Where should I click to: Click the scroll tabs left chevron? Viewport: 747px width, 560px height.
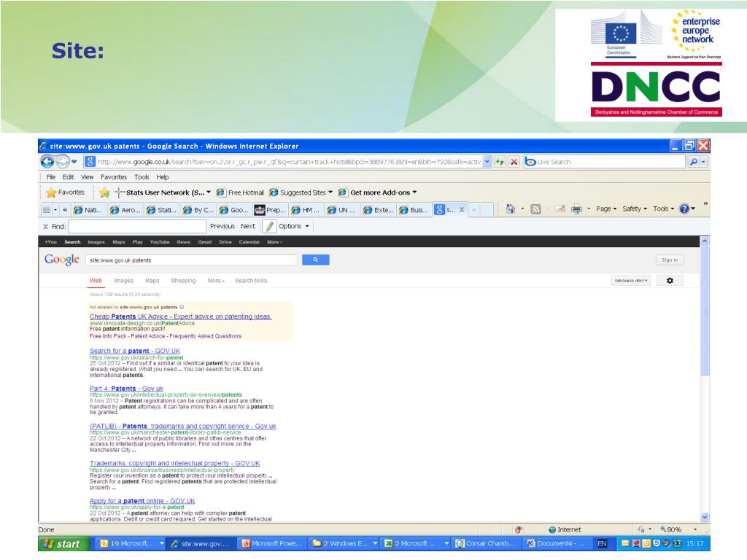click(65, 209)
